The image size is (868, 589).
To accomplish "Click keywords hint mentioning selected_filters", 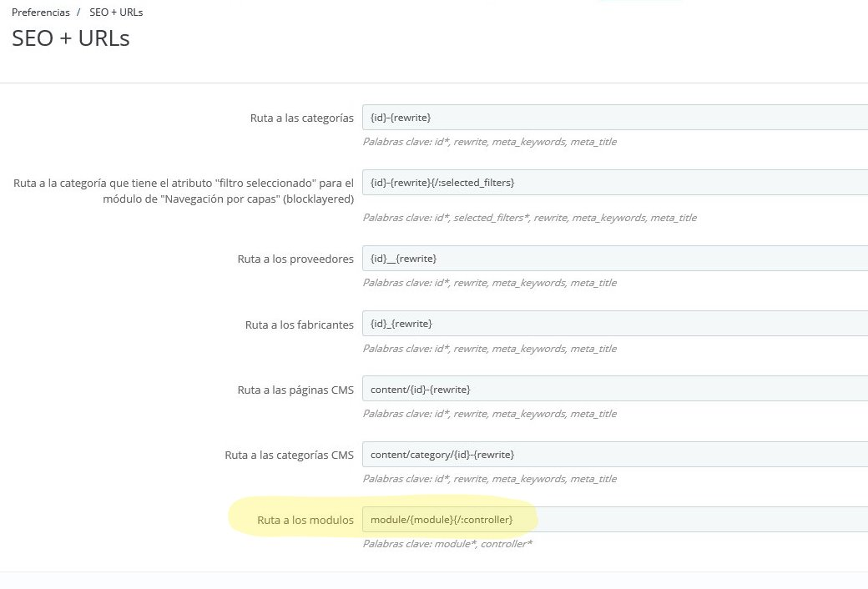I will (529, 218).
